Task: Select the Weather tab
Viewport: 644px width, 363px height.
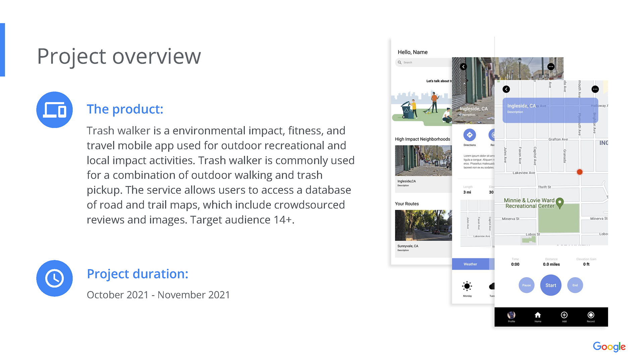Action: pyautogui.click(x=470, y=264)
